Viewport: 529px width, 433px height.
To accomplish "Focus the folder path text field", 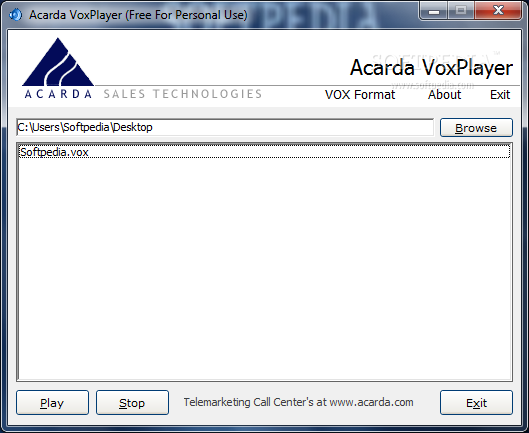I will coord(225,127).
